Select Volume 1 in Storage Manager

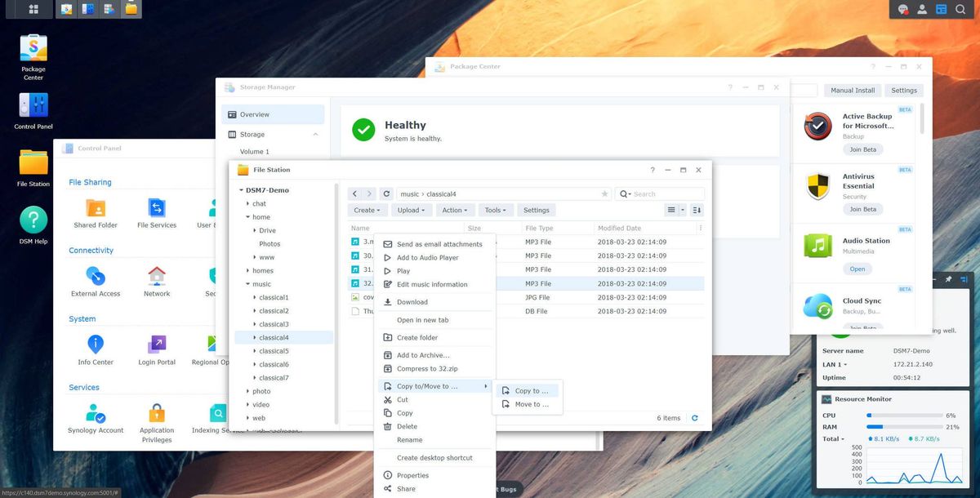click(254, 151)
